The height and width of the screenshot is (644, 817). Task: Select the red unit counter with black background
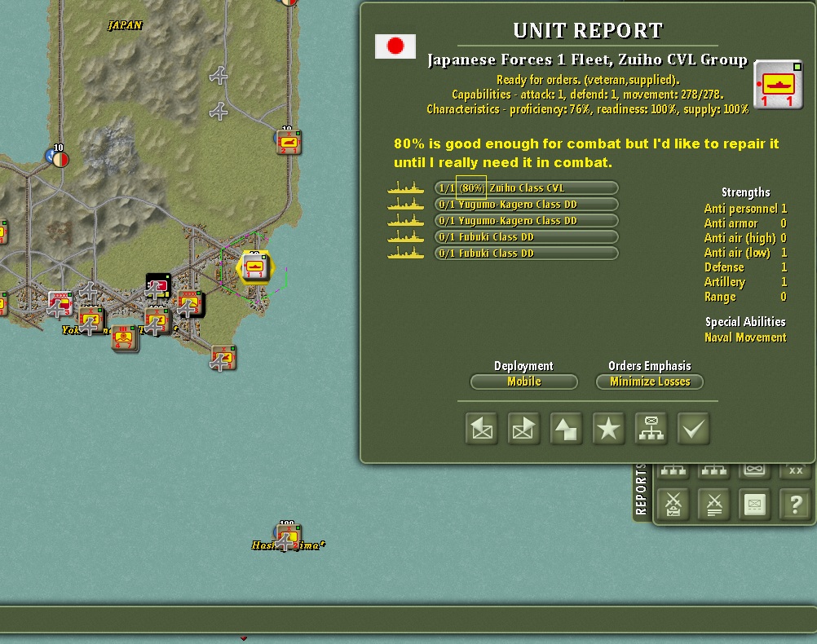click(158, 287)
